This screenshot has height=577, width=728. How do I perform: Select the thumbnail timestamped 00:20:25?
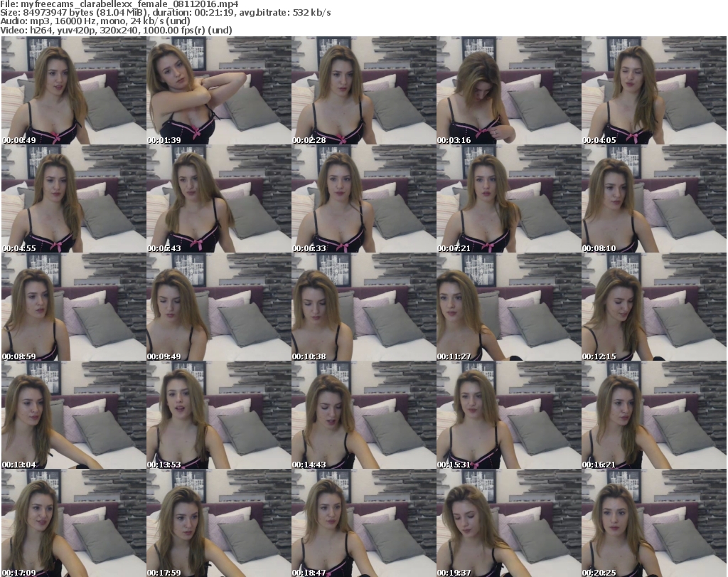(x=654, y=523)
